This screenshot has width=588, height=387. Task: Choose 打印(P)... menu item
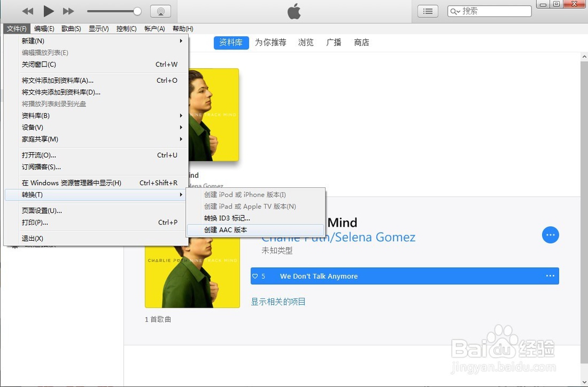pos(96,222)
